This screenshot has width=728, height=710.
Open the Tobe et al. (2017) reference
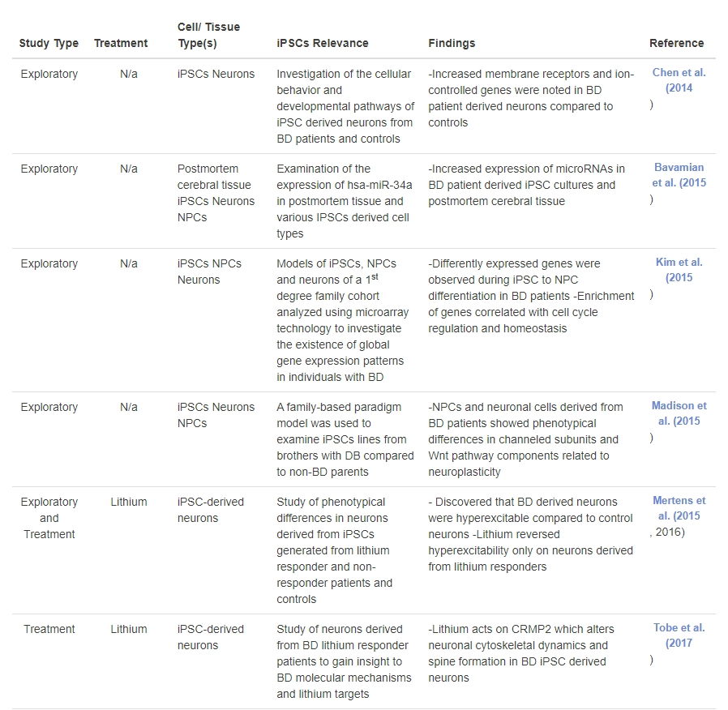(x=679, y=635)
